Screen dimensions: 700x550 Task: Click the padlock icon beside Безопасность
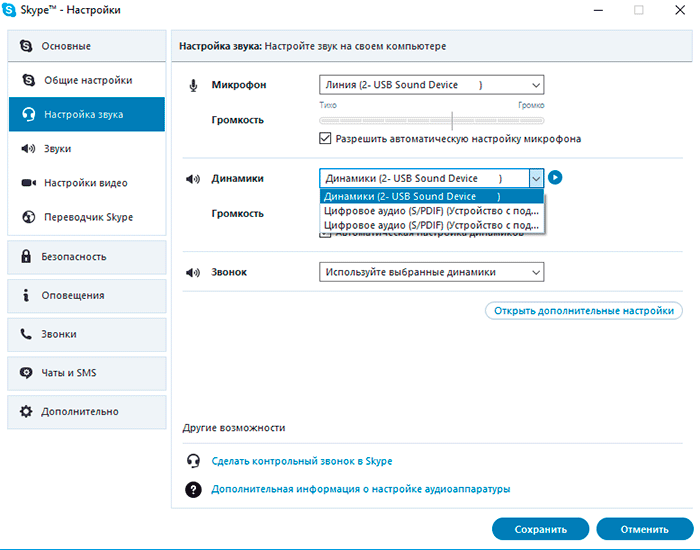(26, 256)
